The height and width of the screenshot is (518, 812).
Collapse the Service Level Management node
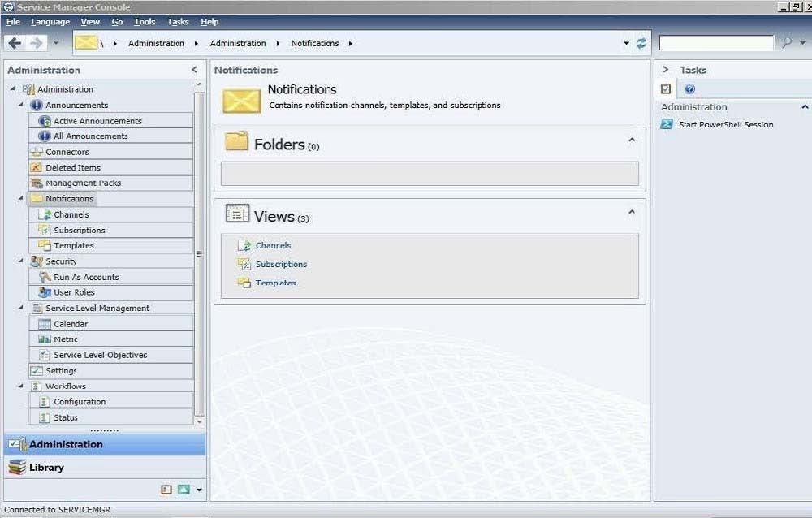[21, 308]
